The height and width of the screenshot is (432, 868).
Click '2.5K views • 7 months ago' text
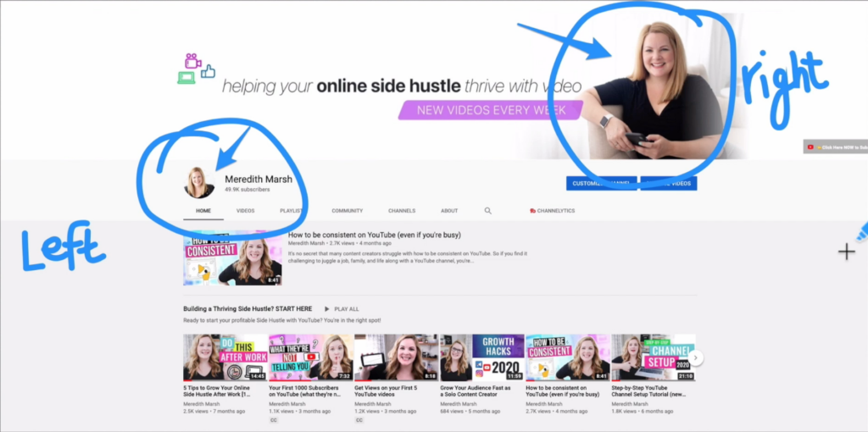[x=214, y=412]
